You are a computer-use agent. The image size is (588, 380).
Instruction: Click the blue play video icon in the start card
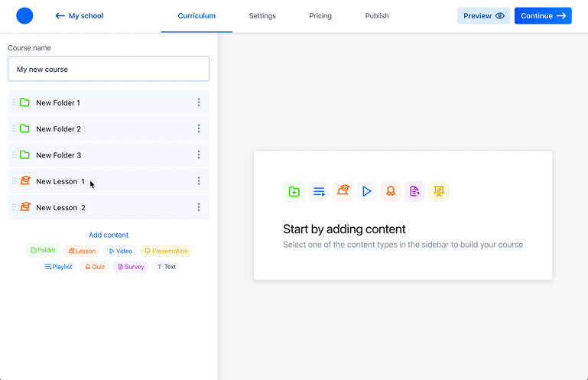click(367, 191)
